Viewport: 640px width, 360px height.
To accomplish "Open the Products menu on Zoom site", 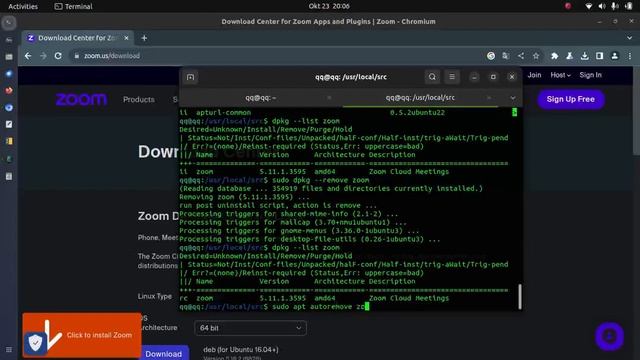I will (139, 100).
